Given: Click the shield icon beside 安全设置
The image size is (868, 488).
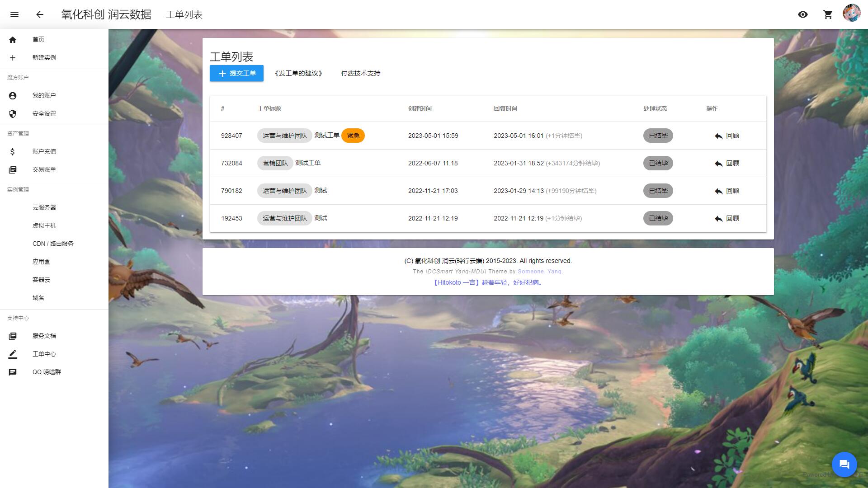Looking at the screenshot, I should 13,114.
